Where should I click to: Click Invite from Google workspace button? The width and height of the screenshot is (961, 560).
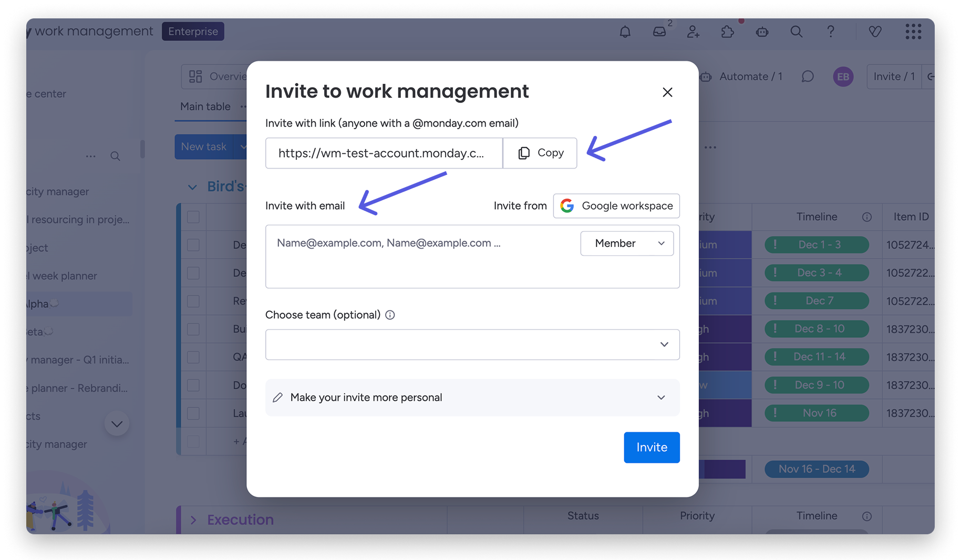tap(616, 206)
